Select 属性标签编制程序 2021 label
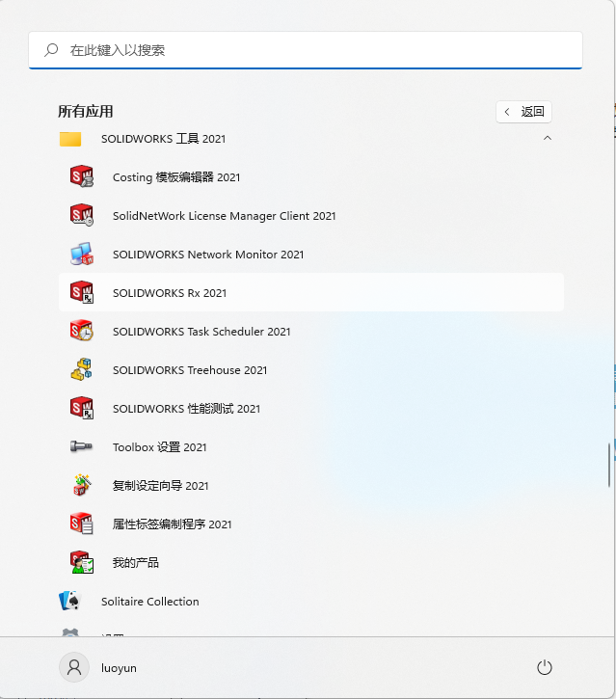The height and width of the screenshot is (699, 616). 172,524
